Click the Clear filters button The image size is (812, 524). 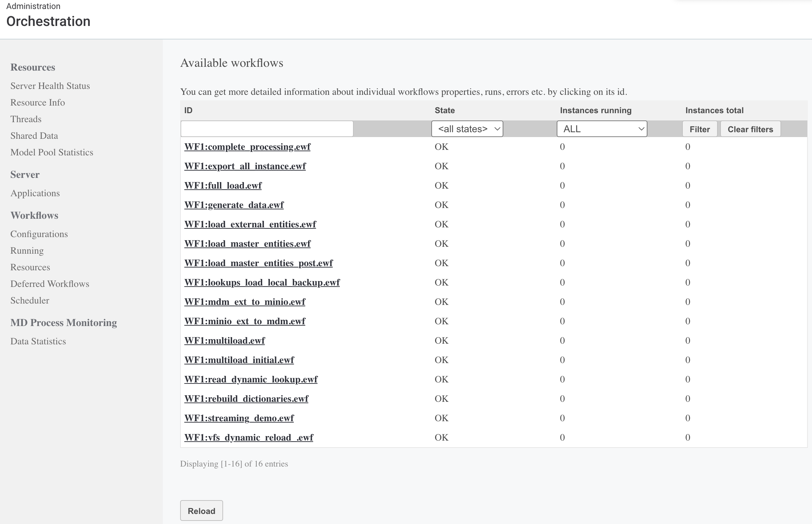coord(750,129)
